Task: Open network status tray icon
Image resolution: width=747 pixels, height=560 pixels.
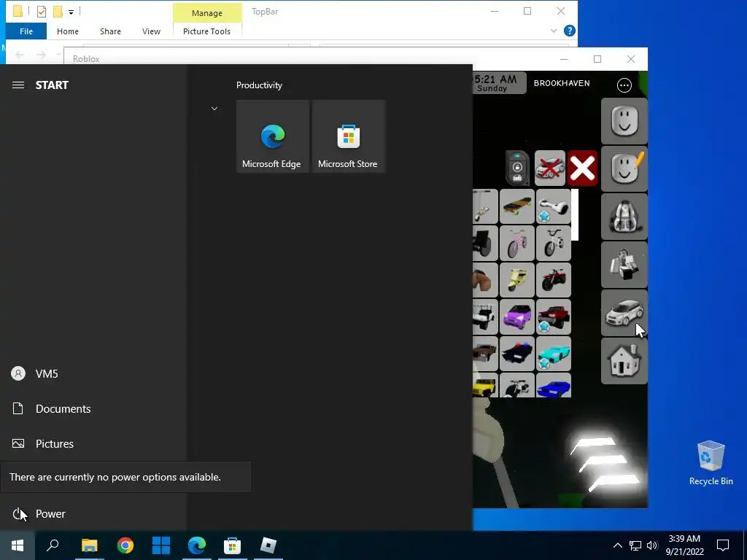Action: 635,545
